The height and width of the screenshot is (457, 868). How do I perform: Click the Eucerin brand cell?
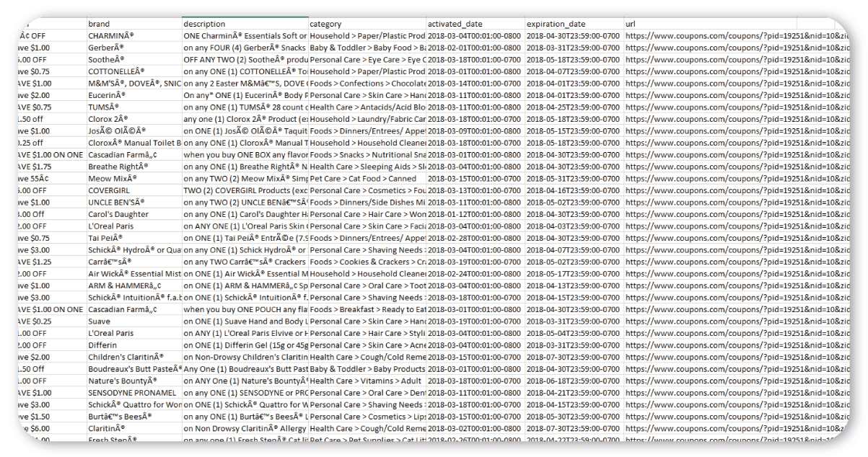[x=134, y=95]
